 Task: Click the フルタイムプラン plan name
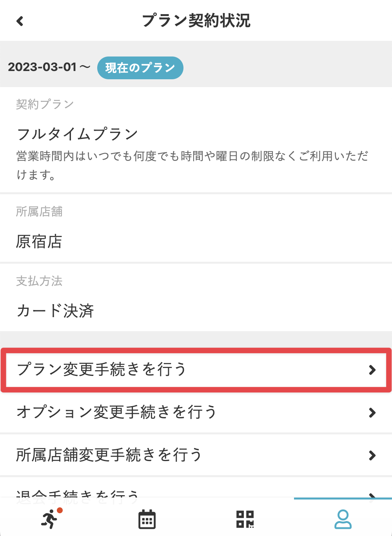(77, 134)
